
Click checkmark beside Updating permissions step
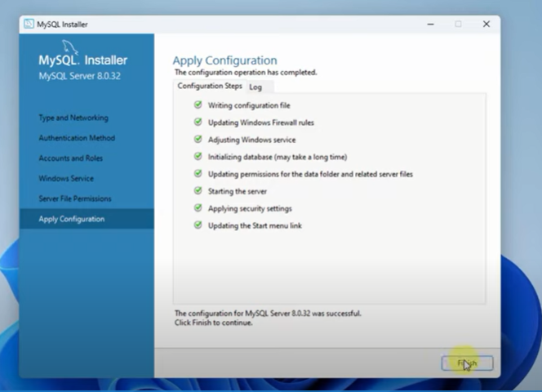pos(198,174)
